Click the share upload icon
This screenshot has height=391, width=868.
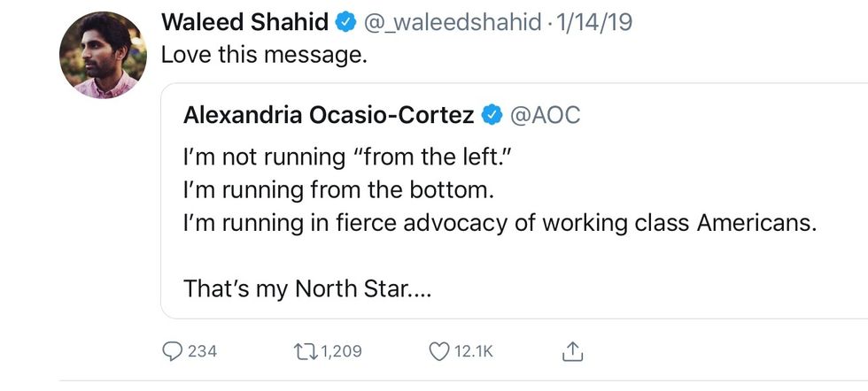pyautogui.click(x=573, y=351)
